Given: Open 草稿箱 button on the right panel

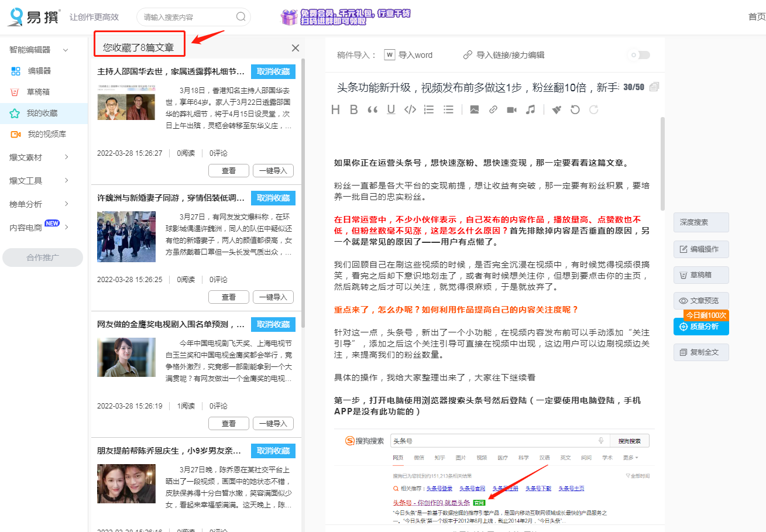Looking at the screenshot, I should (701, 275).
